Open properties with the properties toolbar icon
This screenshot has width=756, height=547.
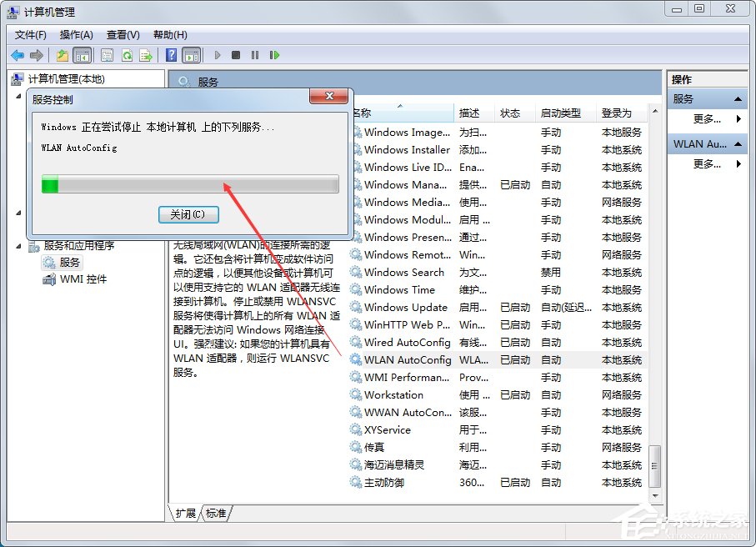tap(107, 54)
